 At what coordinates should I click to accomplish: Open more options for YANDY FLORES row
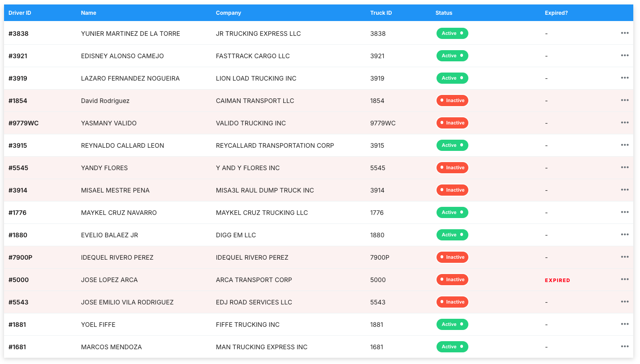(625, 167)
